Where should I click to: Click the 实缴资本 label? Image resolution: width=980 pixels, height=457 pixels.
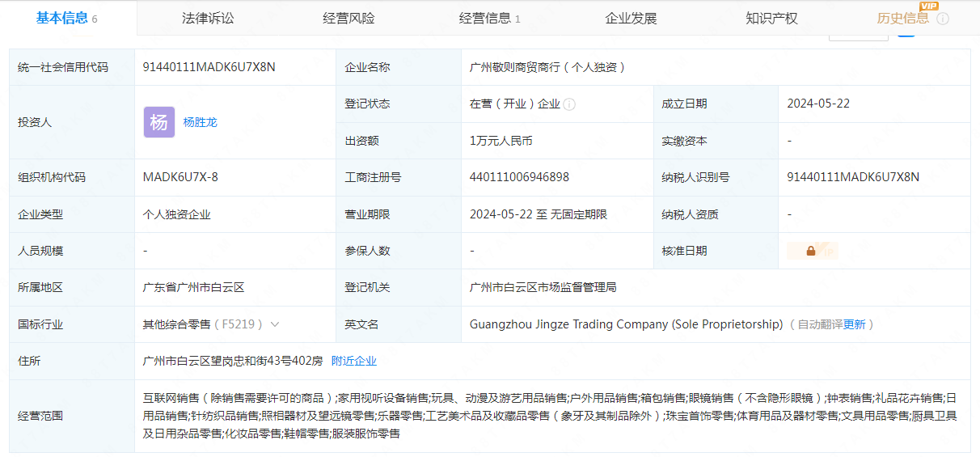click(684, 141)
